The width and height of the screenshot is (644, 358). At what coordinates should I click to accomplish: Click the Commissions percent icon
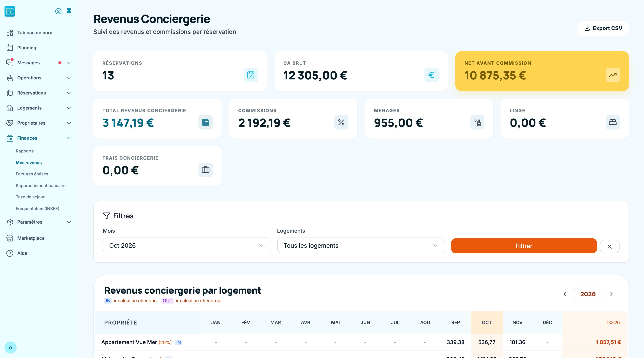click(341, 122)
